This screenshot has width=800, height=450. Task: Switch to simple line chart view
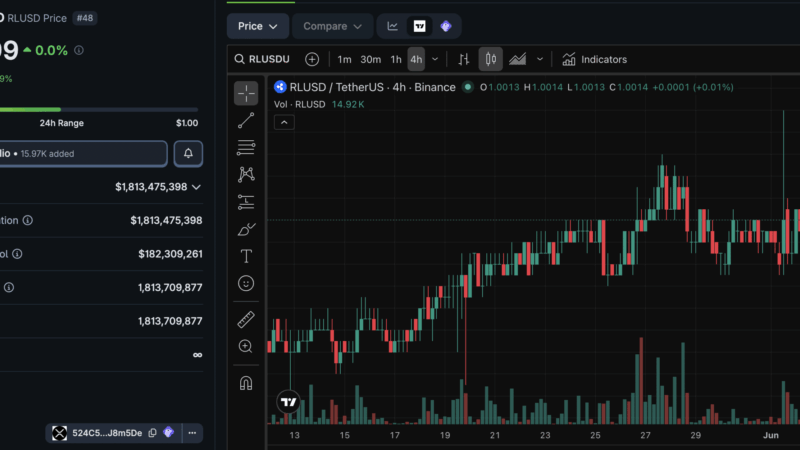392,26
